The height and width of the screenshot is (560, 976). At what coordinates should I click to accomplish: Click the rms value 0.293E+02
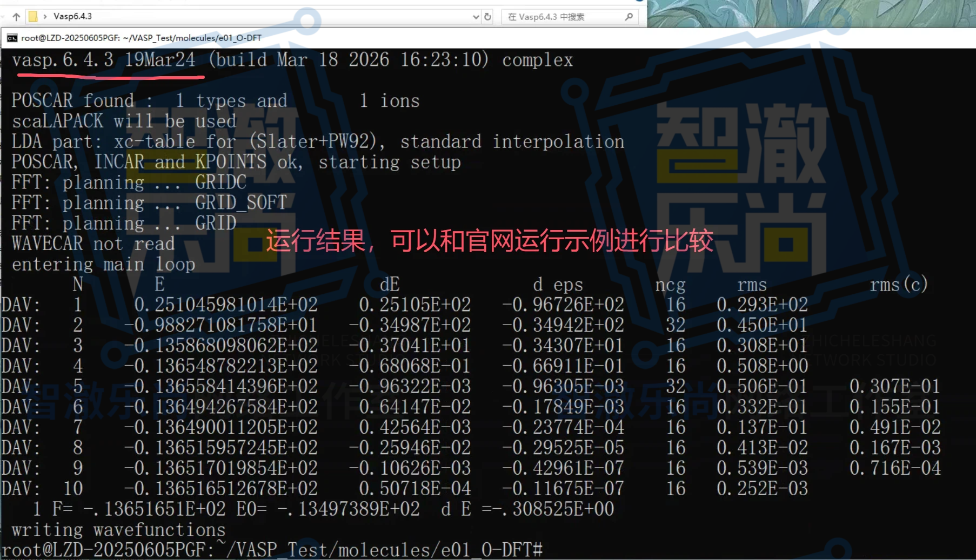pos(763,305)
